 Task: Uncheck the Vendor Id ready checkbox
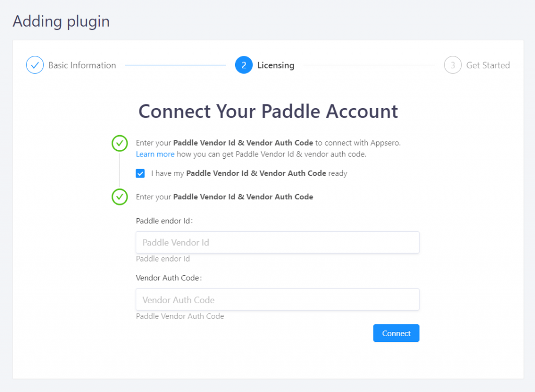click(140, 173)
